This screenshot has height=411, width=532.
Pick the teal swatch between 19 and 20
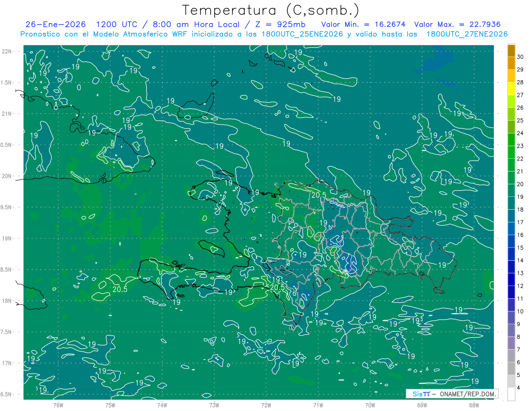pyautogui.click(x=511, y=190)
